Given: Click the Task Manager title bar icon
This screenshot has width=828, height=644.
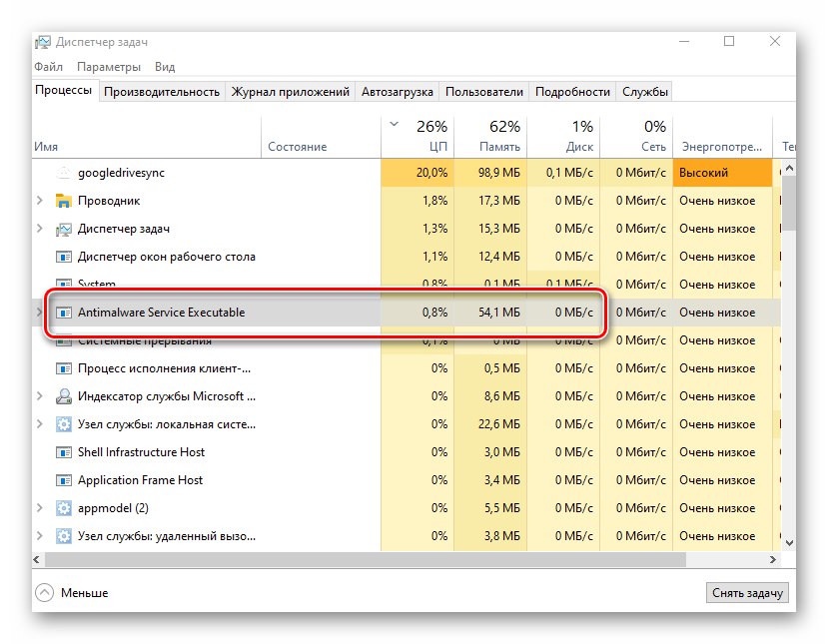Looking at the screenshot, I should coord(43,42).
